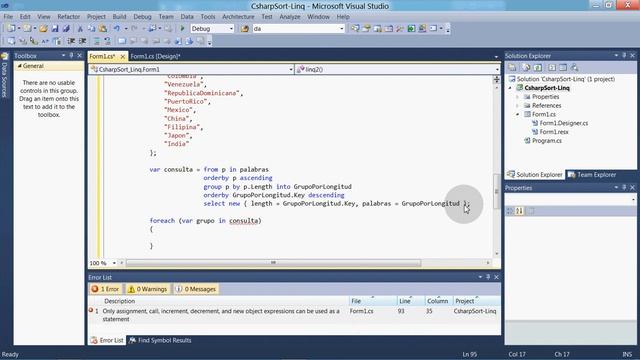Save the current file with the floppy disk icon

(55, 29)
